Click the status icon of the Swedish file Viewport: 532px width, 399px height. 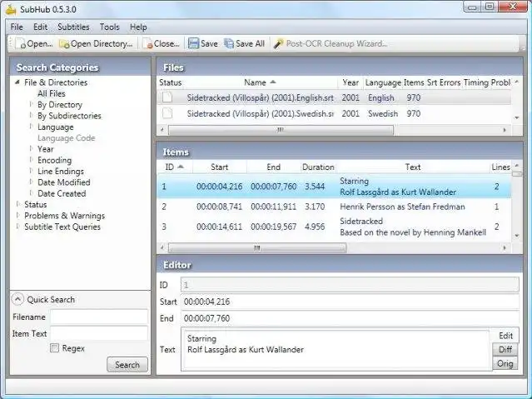tap(167, 113)
